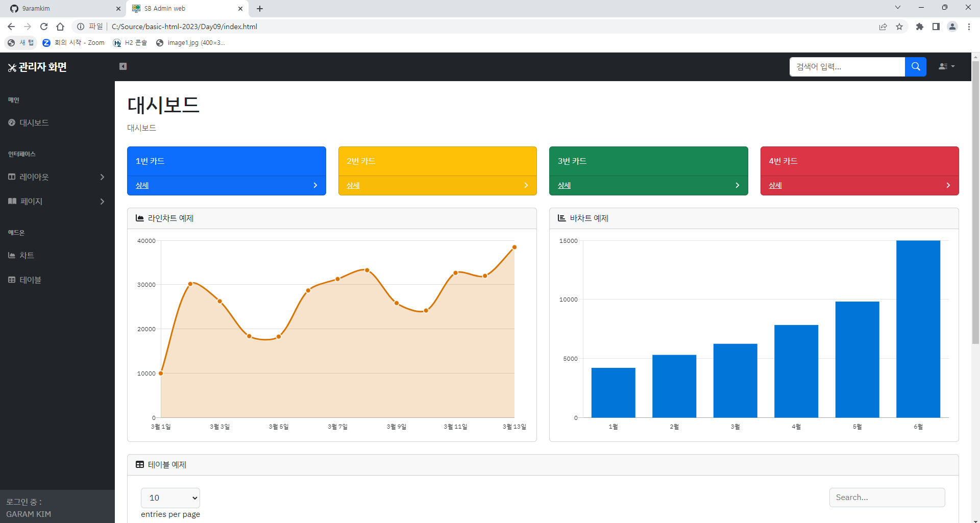The image size is (980, 523).
Task: Open the H2 콘솔 bookmark
Action: (130, 43)
